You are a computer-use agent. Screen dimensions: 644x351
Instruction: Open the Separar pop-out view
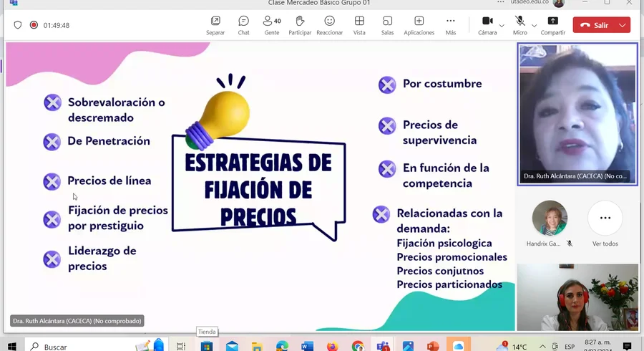point(215,25)
